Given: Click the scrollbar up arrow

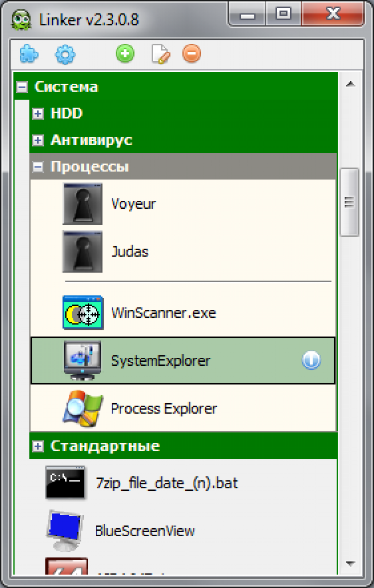Looking at the screenshot, I should 351,84.
